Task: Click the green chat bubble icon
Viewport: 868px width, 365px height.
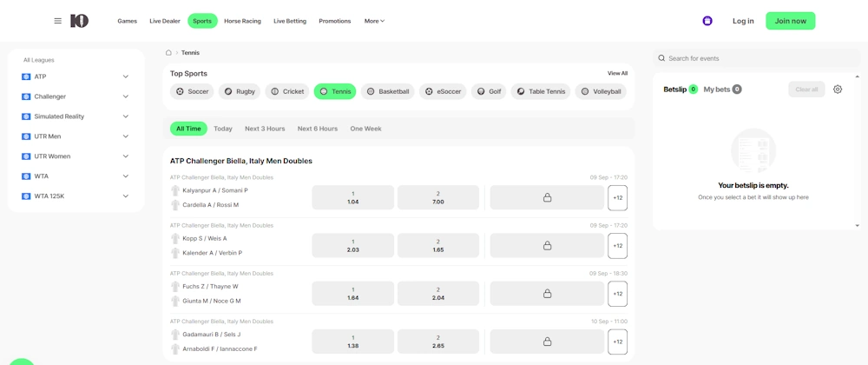Action: click(x=23, y=362)
